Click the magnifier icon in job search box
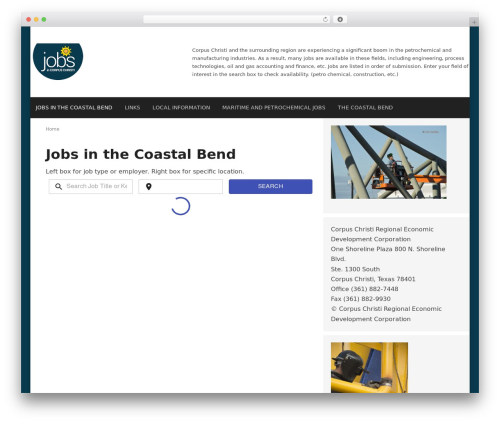 (58, 186)
